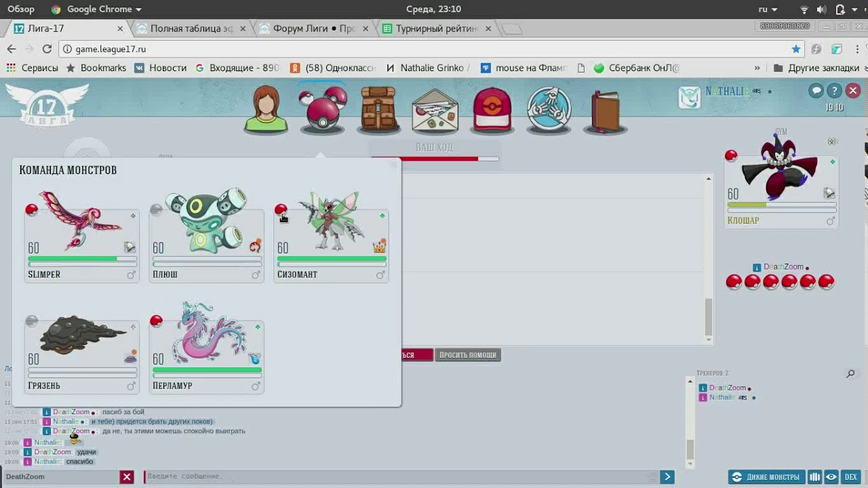Image resolution: width=868 pixels, height=488 pixels.
Task: Click the held item icon on Плюш
Action: pyautogui.click(x=255, y=246)
